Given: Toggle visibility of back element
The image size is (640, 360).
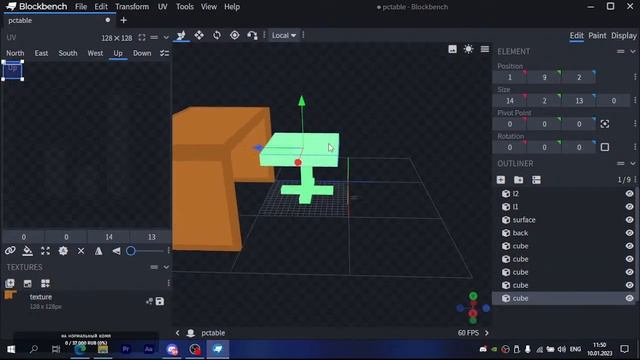Looking at the screenshot, I should (x=629, y=233).
